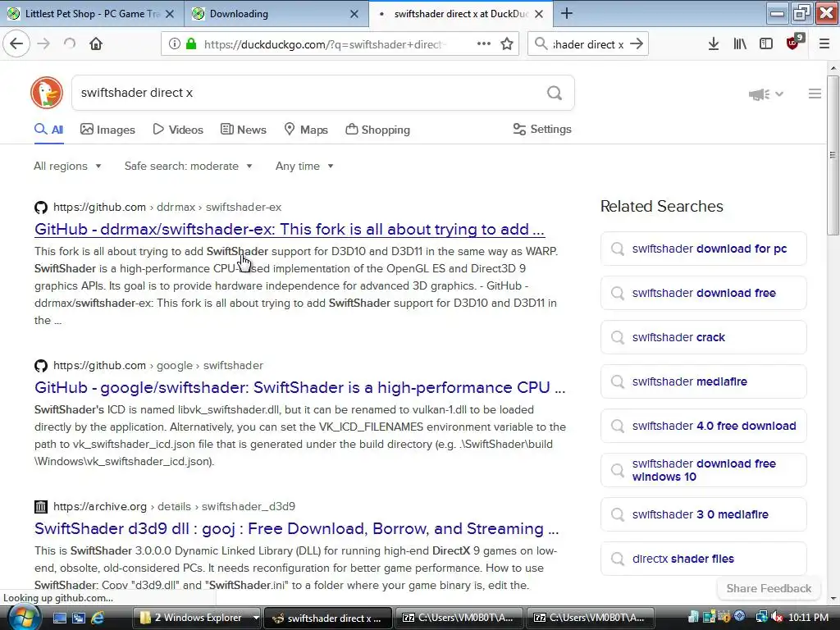840x630 pixels.
Task: Search related: swiftshader download free
Action: (703, 293)
